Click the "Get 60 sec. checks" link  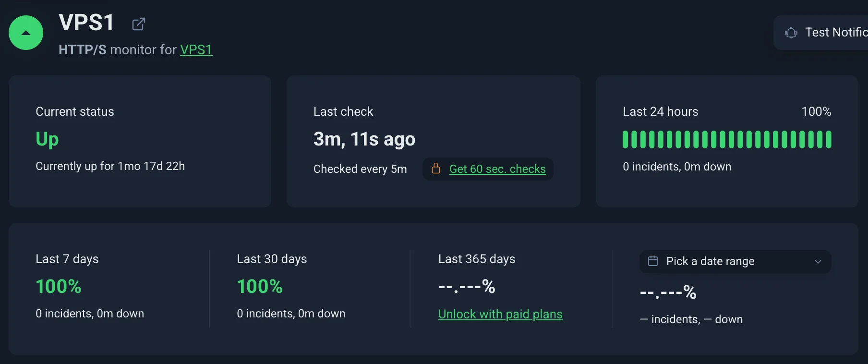[x=497, y=169]
